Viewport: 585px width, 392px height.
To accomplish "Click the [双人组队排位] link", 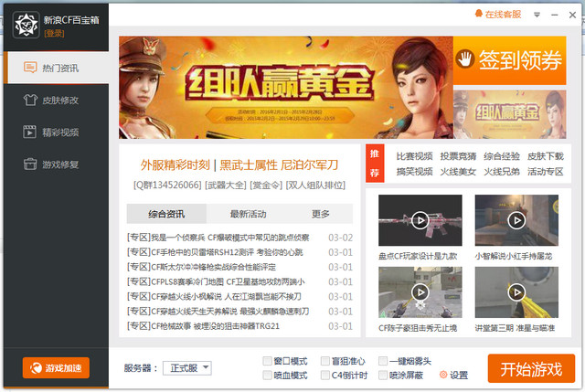I will [315, 185].
